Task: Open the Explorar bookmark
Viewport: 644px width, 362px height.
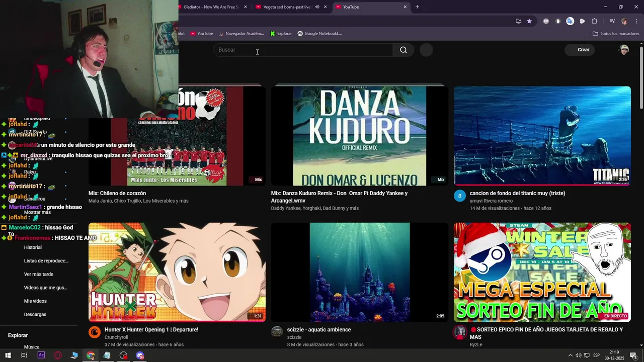Action: (x=281, y=34)
